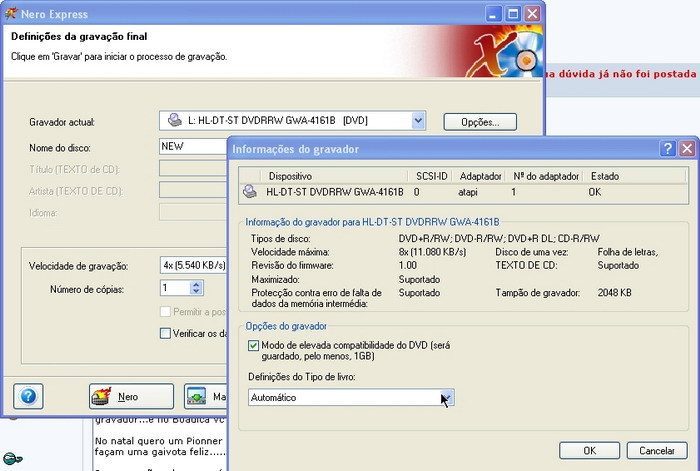Close the Informações do gravador dialog
700x471 pixels.
click(x=687, y=149)
